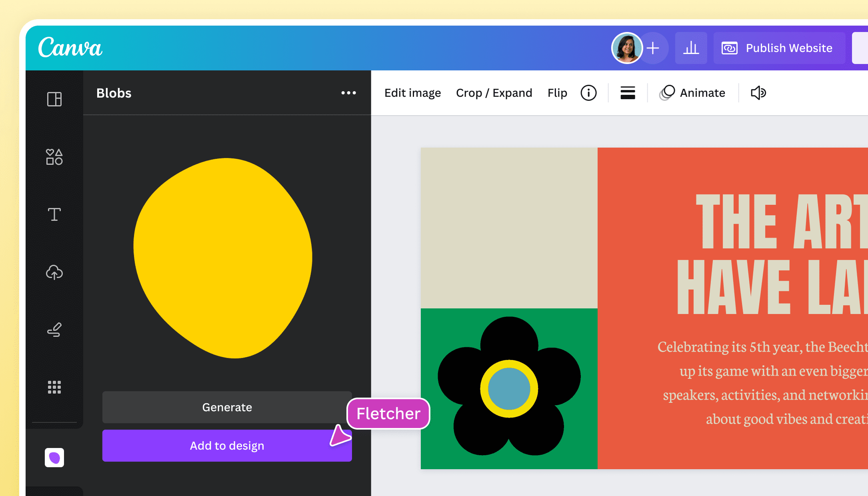Open the Apps grid in sidebar
This screenshot has height=496, width=868.
click(x=54, y=387)
